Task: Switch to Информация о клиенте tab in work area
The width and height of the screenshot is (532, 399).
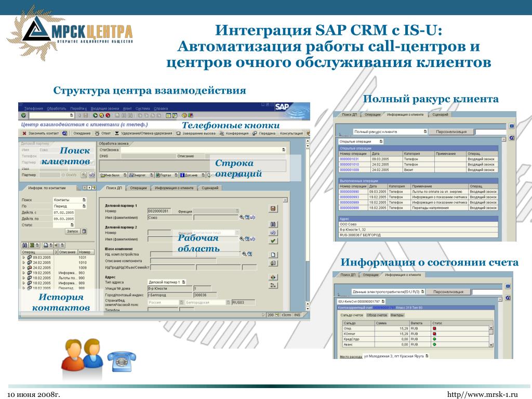Action: click(x=174, y=188)
